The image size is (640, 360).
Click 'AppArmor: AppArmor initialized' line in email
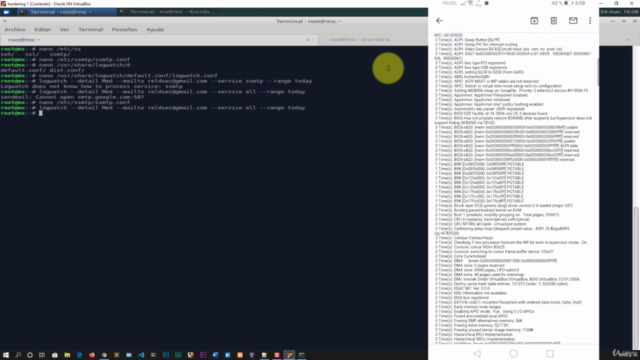point(472,100)
